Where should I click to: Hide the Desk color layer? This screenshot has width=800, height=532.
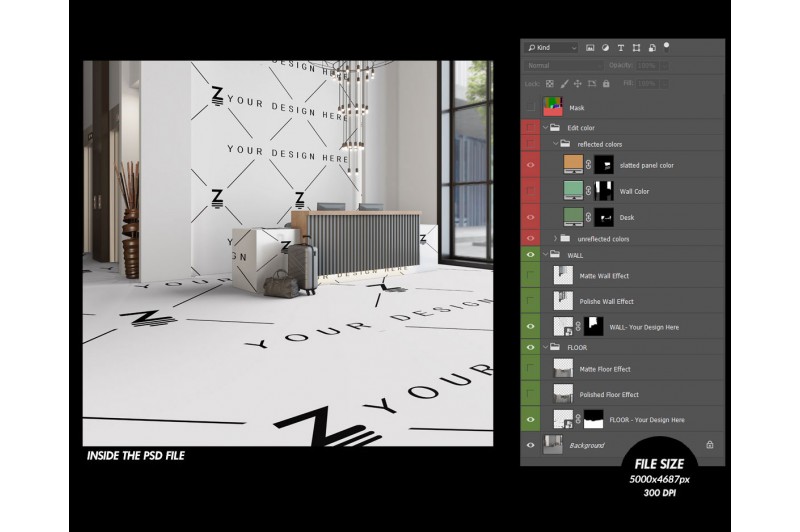tap(531, 217)
